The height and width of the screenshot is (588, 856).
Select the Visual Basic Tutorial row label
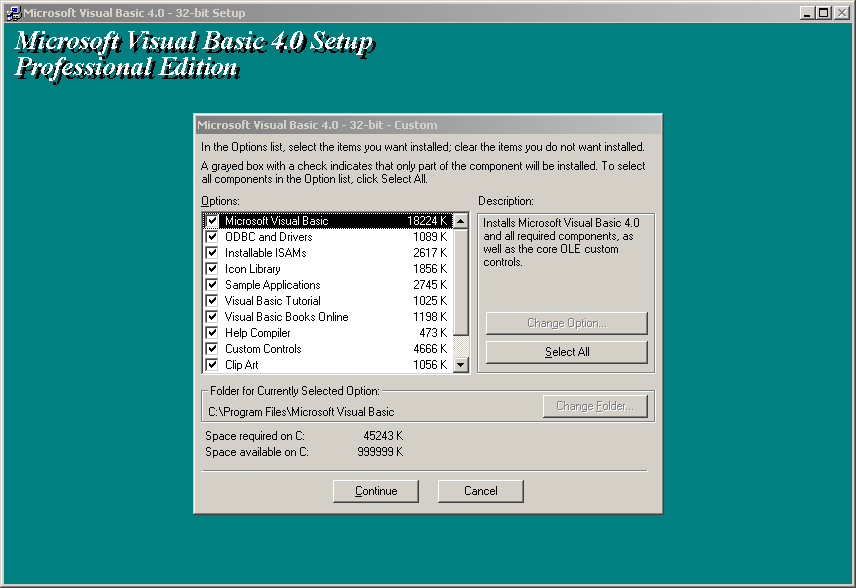(x=272, y=301)
